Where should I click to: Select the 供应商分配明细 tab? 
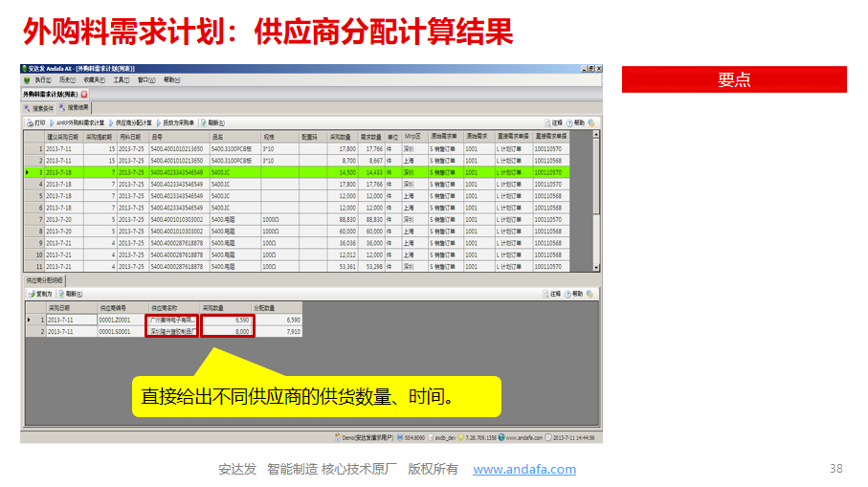pos(45,280)
